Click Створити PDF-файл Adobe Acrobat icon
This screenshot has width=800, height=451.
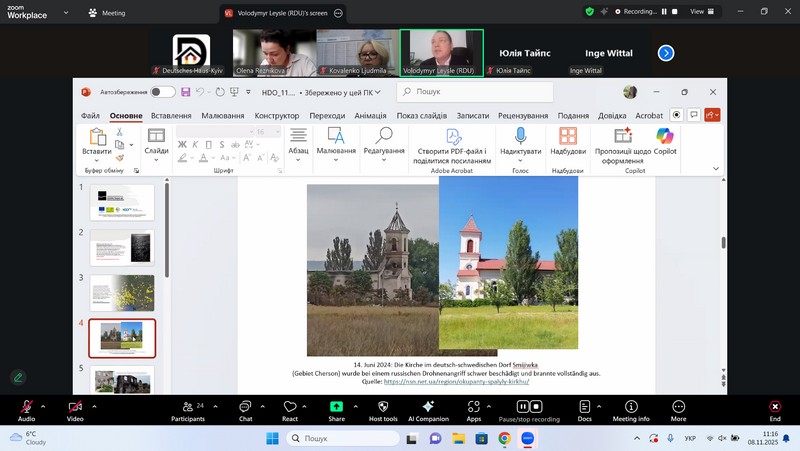(x=452, y=136)
